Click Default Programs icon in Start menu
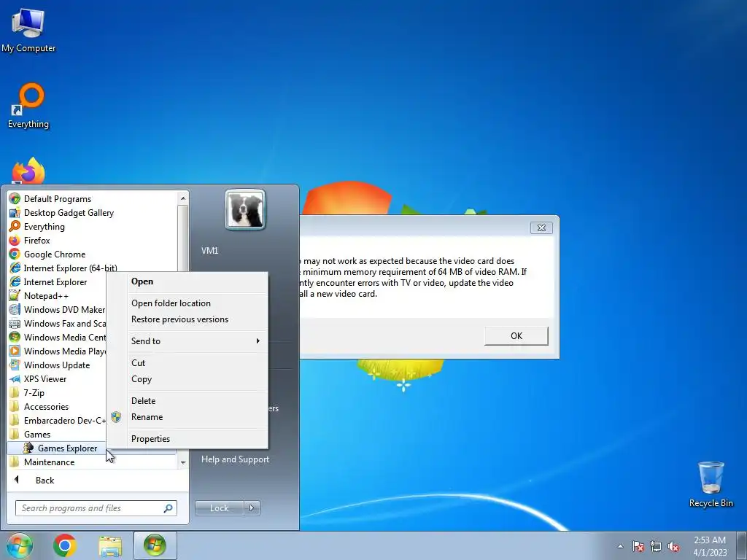The width and height of the screenshot is (747, 560). [x=15, y=198]
